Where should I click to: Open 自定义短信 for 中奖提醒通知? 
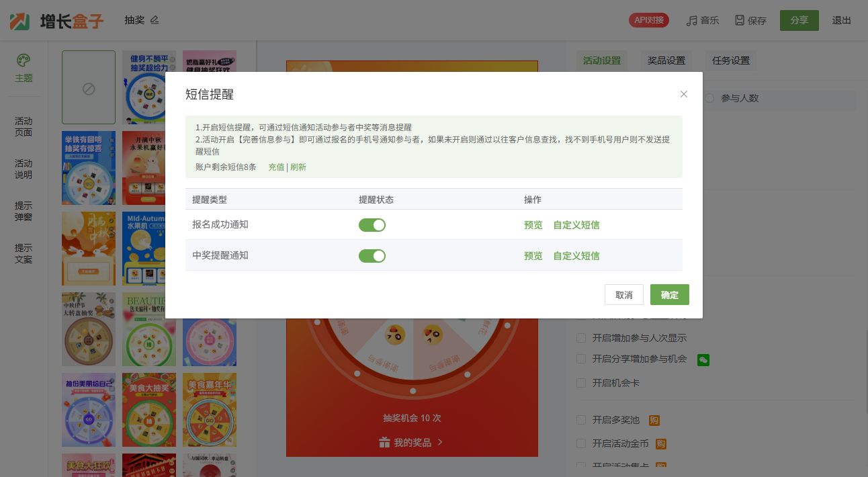(x=576, y=256)
